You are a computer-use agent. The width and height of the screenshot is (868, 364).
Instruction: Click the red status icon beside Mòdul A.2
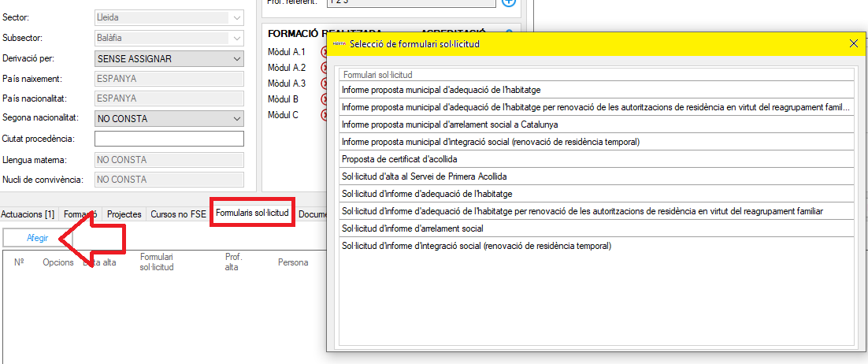pyautogui.click(x=324, y=68)
